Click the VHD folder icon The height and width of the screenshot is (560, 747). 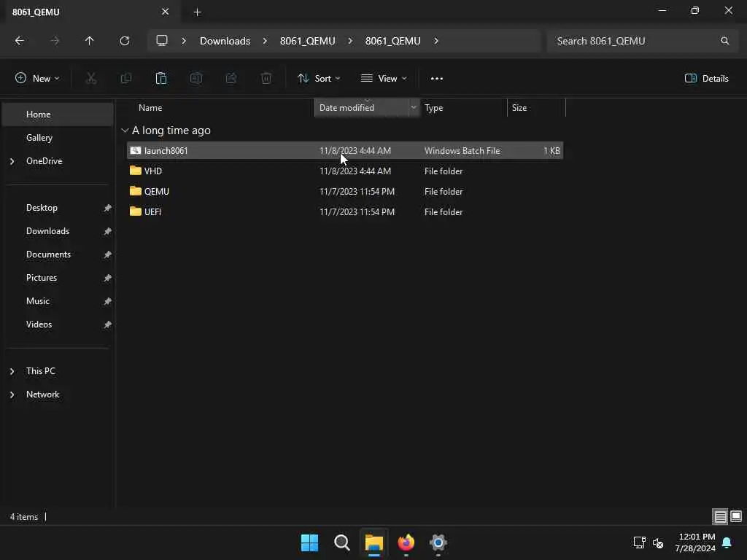tap(135, 171)
